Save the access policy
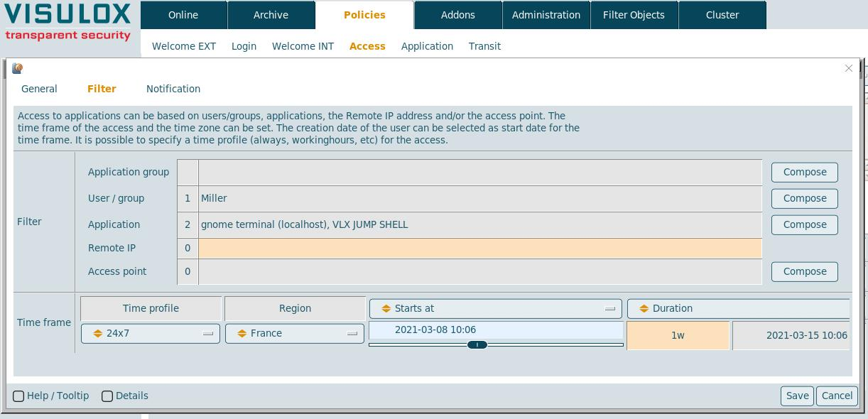 [797, 396]
